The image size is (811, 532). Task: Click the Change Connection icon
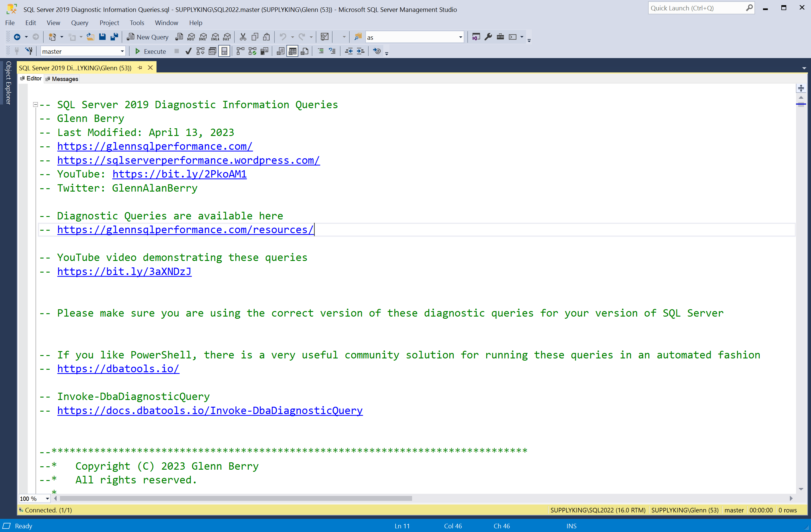point(29,51)
